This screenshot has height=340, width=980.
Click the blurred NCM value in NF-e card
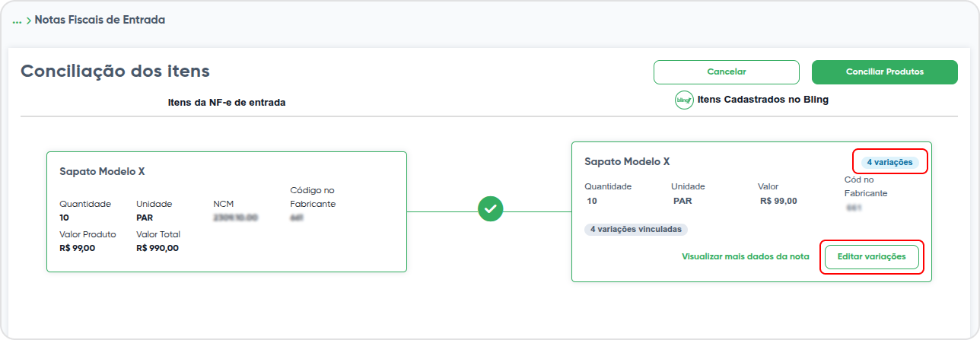pos(236,218)
